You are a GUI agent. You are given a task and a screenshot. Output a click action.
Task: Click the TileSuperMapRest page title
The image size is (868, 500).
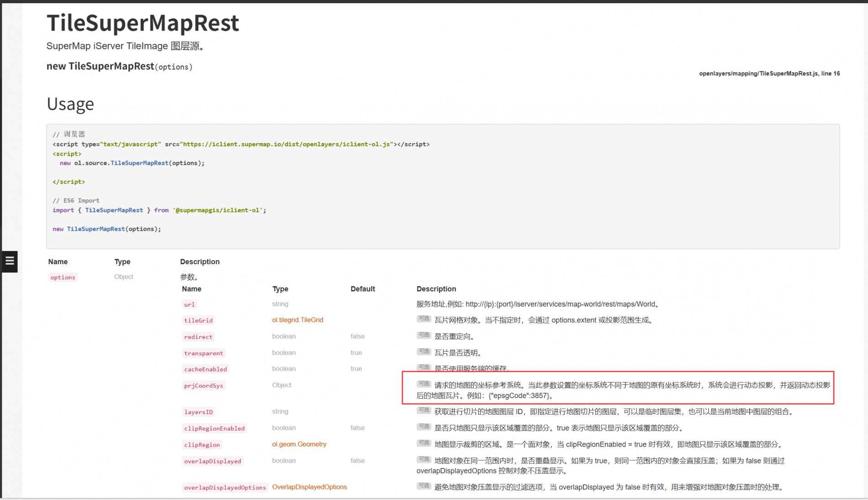pos(143,23)
